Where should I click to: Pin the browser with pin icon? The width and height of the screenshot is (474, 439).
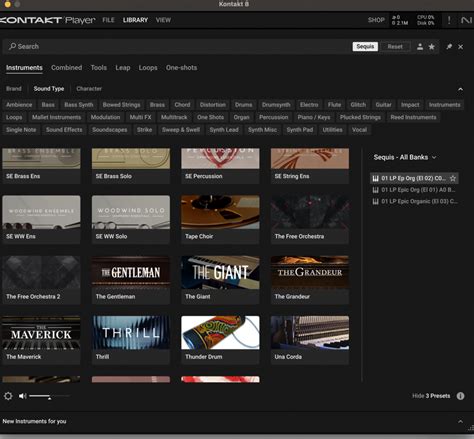pyautogui.click(x=449, y=47)
